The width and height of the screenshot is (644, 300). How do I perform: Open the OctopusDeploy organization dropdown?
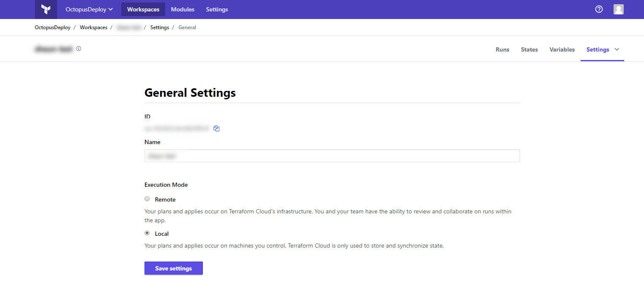(x=88, y=9)
